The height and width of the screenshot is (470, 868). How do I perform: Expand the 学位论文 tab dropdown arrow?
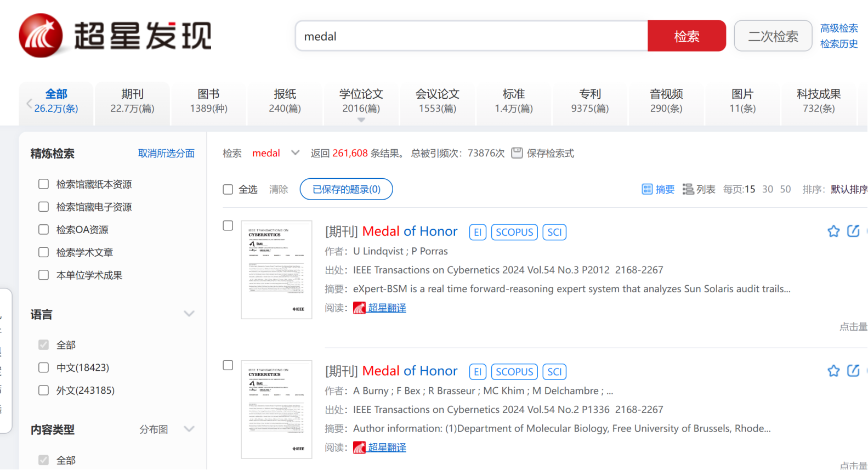point(361,120)
